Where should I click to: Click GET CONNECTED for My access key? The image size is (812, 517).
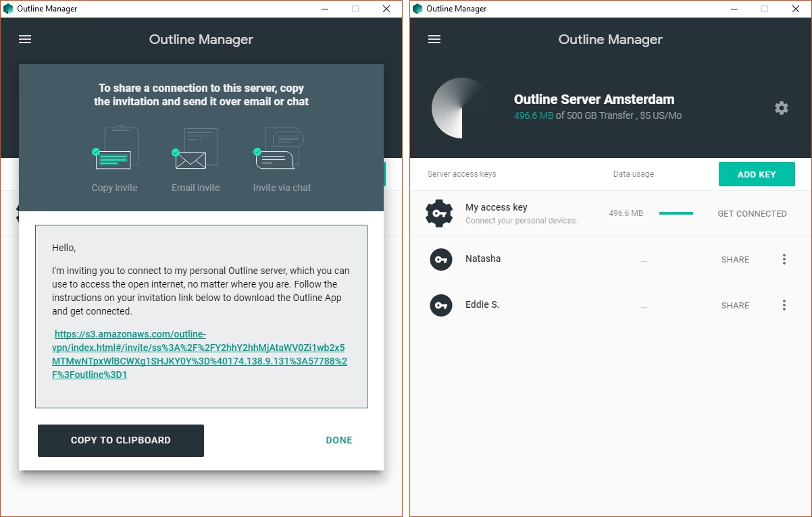(x=752, y=213)
